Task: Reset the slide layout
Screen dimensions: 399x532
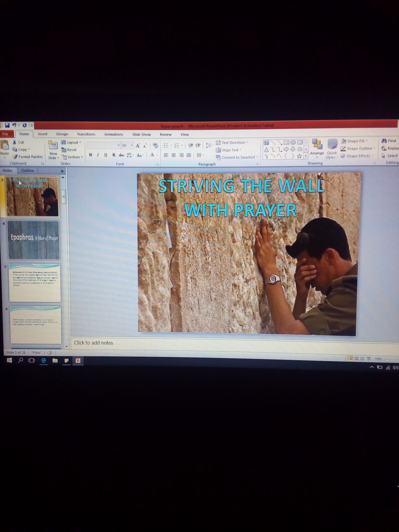Action: [x=69, y=150]
